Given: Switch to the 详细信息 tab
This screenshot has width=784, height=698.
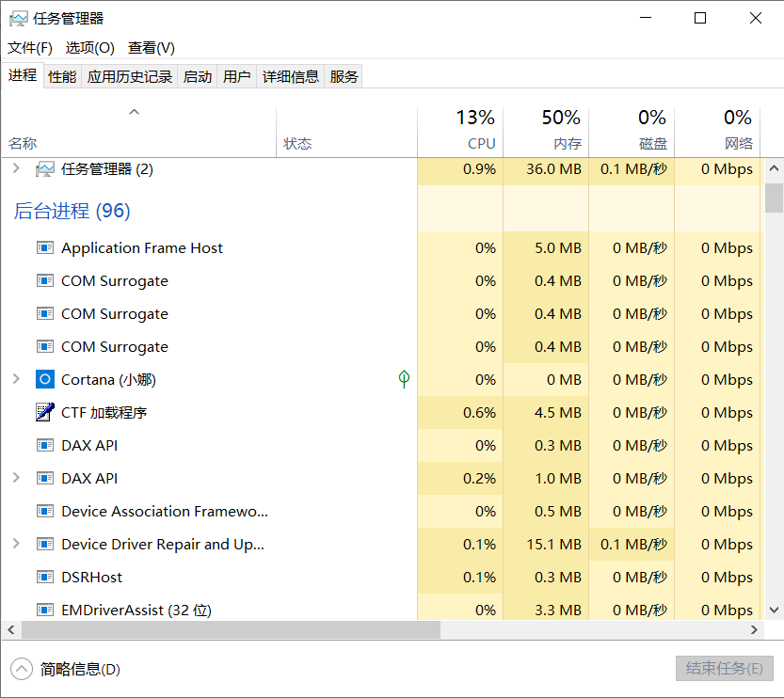Looking at the screenshot, I should (x=291, y=76).
